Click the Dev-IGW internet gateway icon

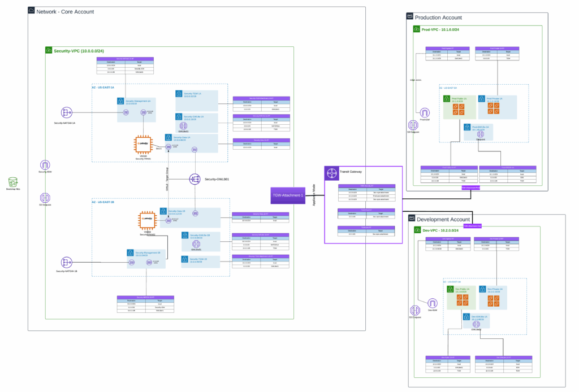[433, 303]
